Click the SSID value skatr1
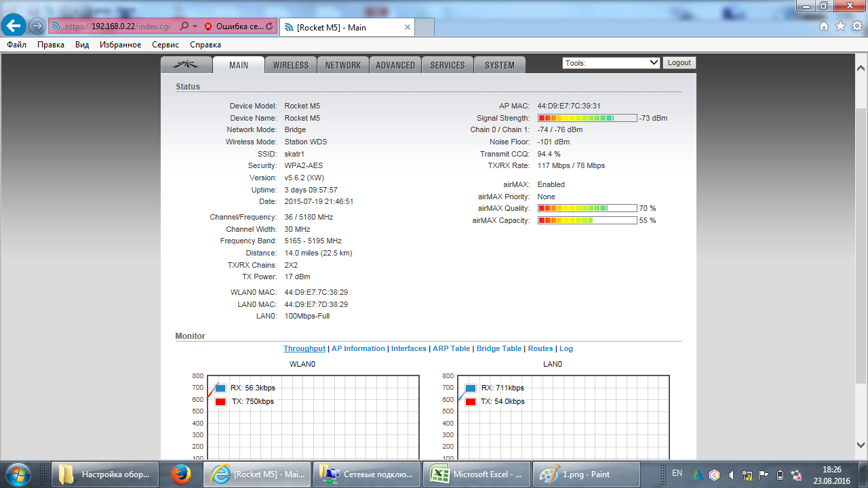Screen dimensions: 868x488 tap(294, 154)
